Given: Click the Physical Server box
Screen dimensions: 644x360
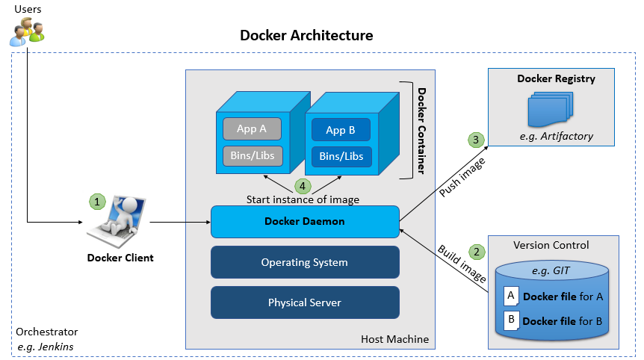Looking at the screenshot, I should coord(305,302).
